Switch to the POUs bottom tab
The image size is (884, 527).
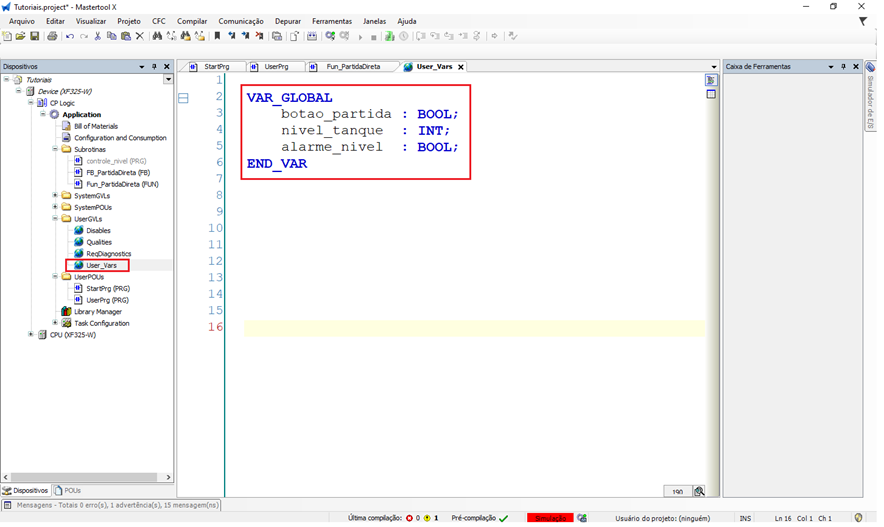tap(68, 491)
